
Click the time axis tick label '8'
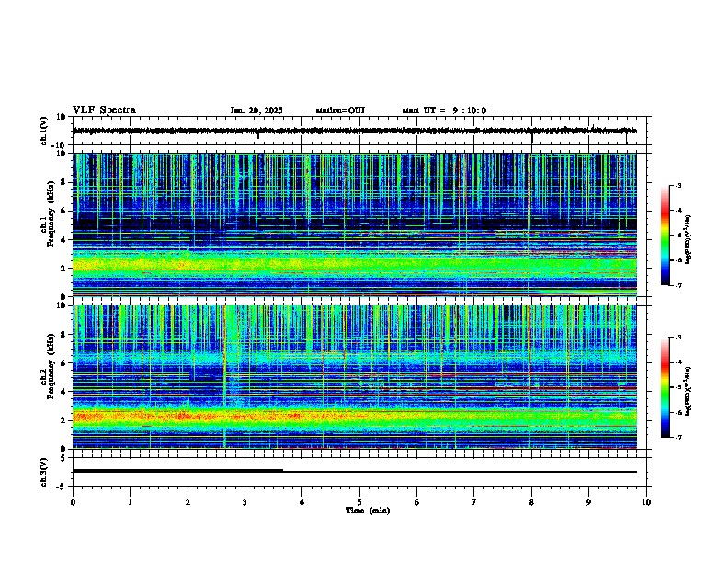(531, 502)
